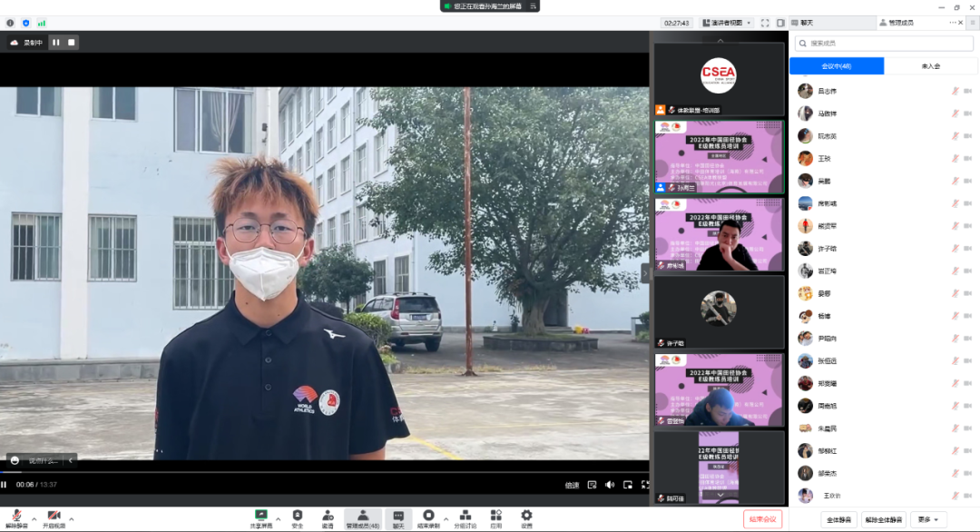The width and height of the screenshot is (980, 532).
Task: Pause the cloud recording in the top bar
Action: point(55,42)
